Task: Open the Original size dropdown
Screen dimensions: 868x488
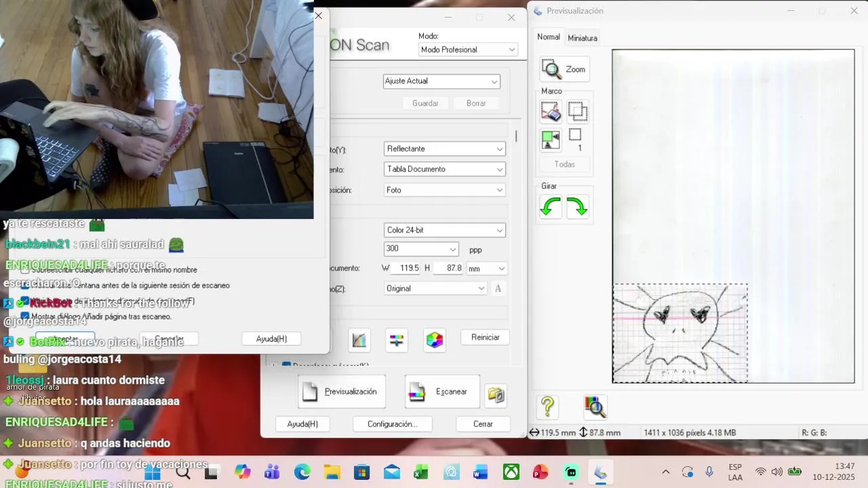Action: [x=435, y=289]
